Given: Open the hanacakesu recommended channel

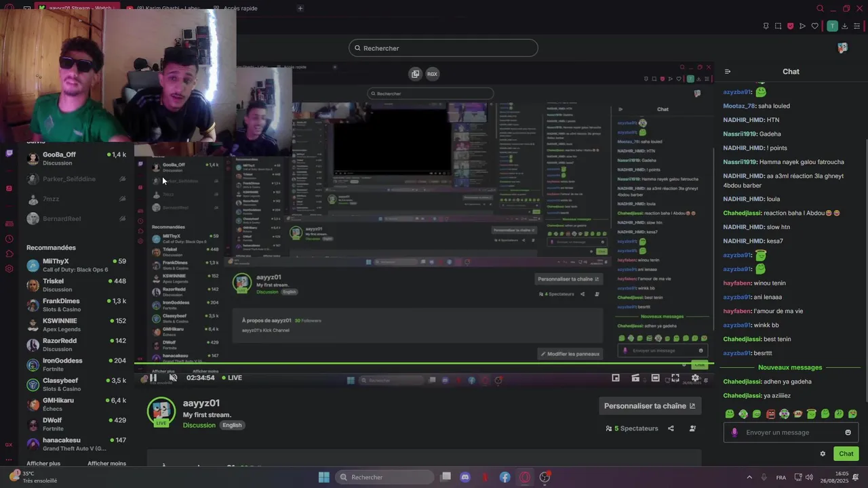Looking at the screenshot, I should [76, 444].
